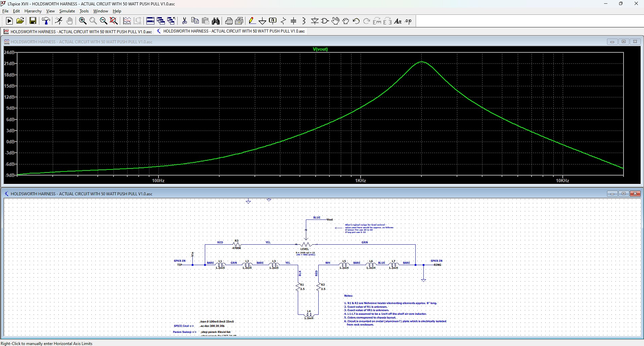Viewport: 644px width, 346px height.
Task: Click the R3 resistor in the schematic
Action: (x=237, y=245)
